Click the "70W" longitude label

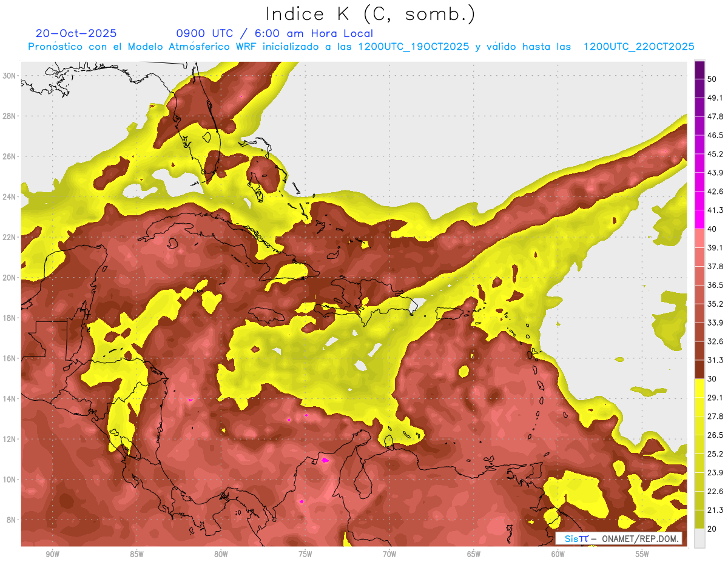click(389, 554)
